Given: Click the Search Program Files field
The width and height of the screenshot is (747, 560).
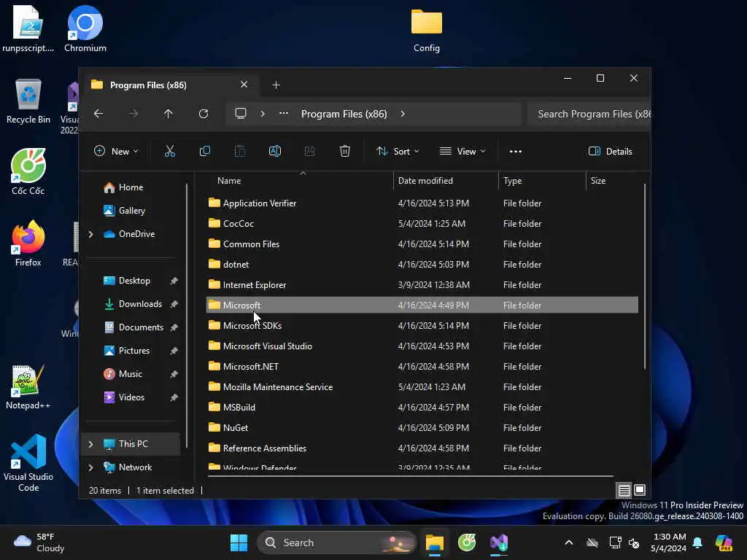Looking at the screenshot, I should (589, 114).
